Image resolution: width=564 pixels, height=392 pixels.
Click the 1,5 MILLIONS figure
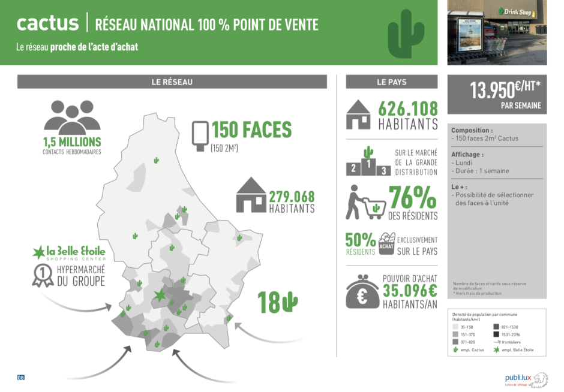72,142
